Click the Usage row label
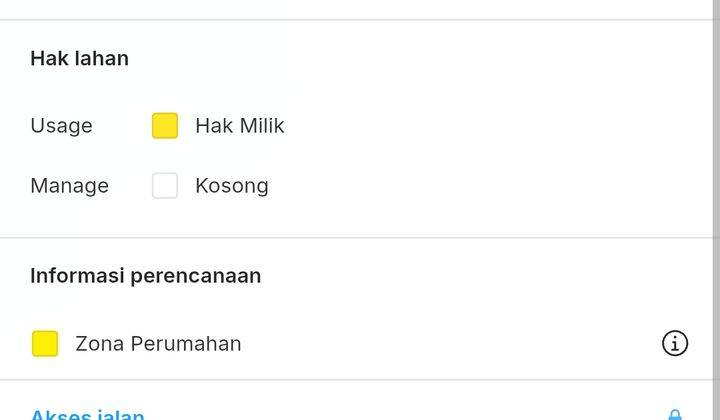The width and height of the screenshot is (720, 420). pos(62,126)
